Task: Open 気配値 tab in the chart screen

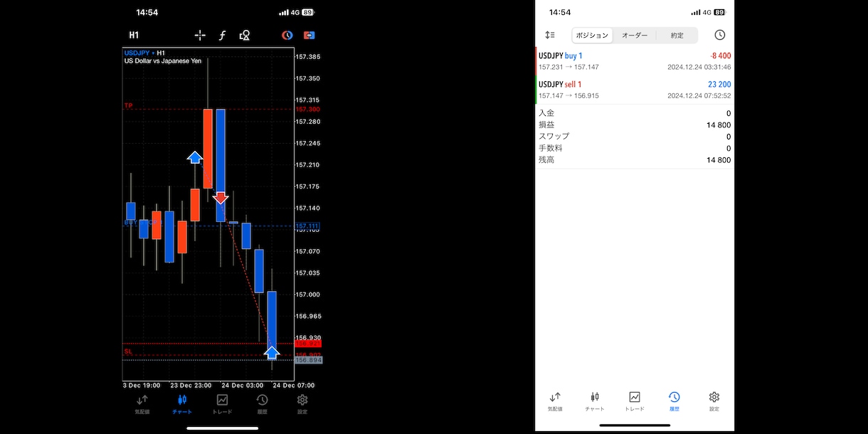Action: pos(142,403)
